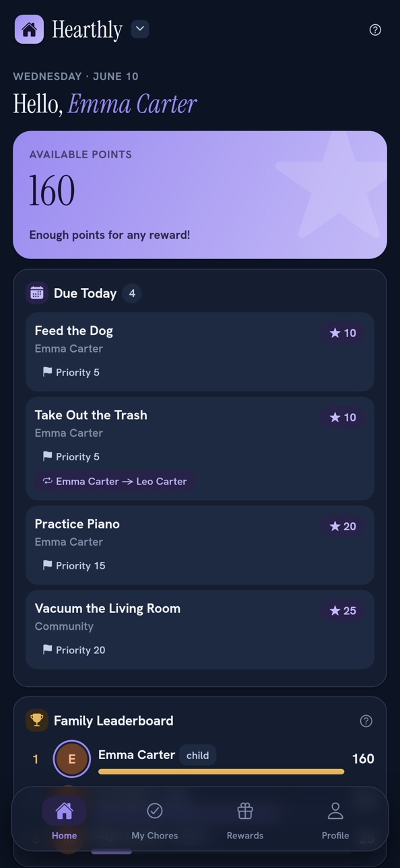Select the Take Out the Trash chore
The image size is (400, 868).
[200, 448]
